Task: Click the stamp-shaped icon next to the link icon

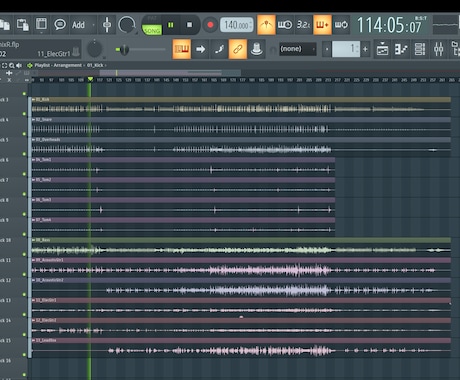Action: [x=256, y=49]
